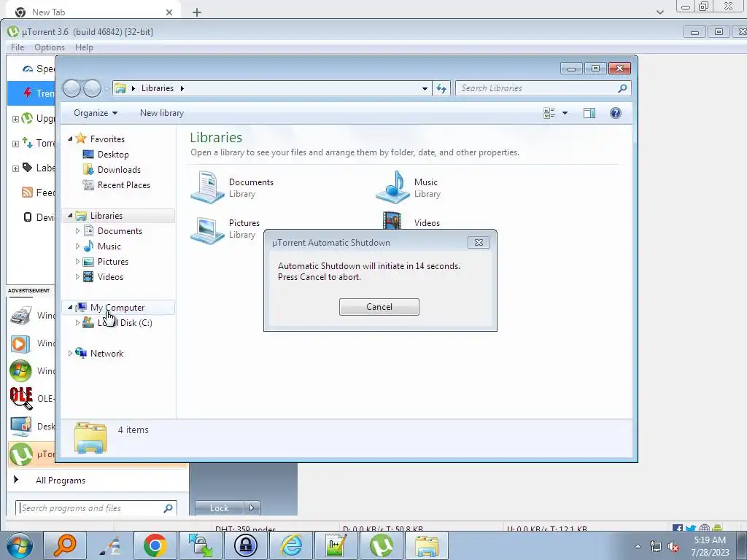Open Chrome from taskbar
The image size is (747, 560).
[155, 545]
